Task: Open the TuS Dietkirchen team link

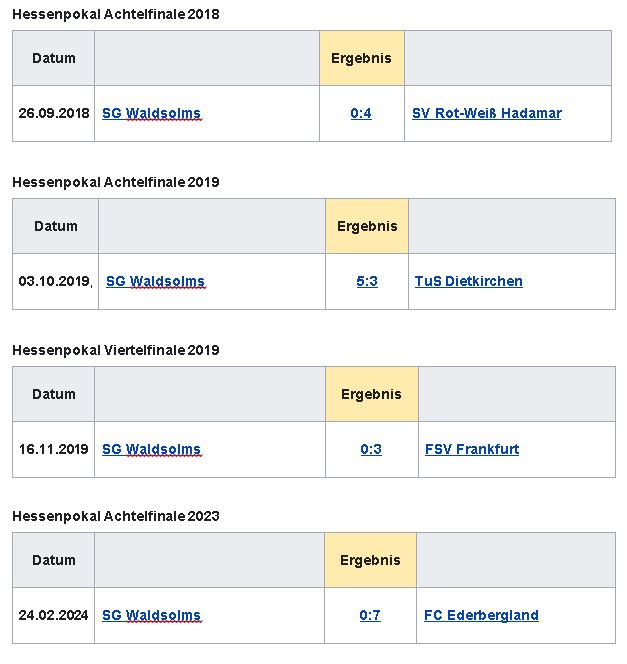Action: [468, 281]
